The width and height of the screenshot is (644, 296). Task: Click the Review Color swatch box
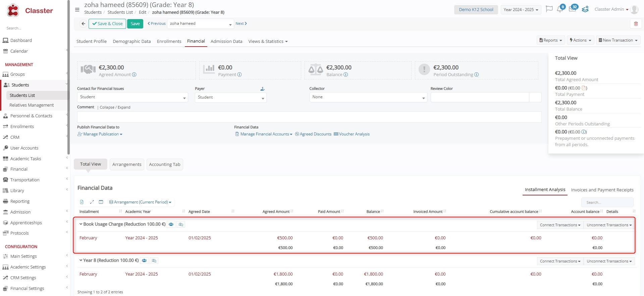(x=535, y=97)
